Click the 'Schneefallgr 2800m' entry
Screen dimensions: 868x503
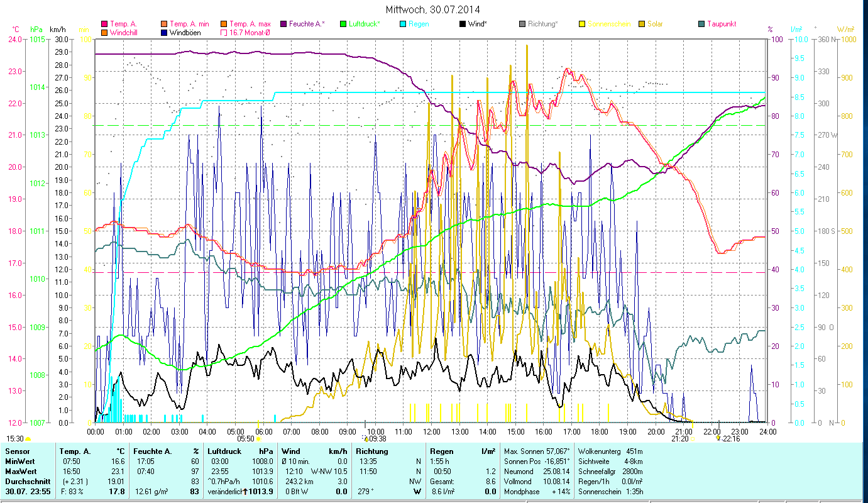tap(609, 472)
